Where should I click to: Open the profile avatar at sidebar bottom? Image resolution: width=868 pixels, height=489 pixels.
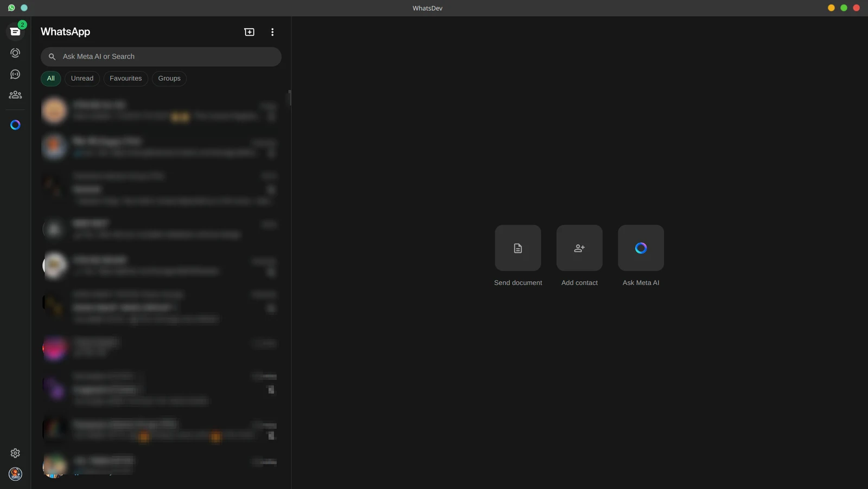point(15,474)
